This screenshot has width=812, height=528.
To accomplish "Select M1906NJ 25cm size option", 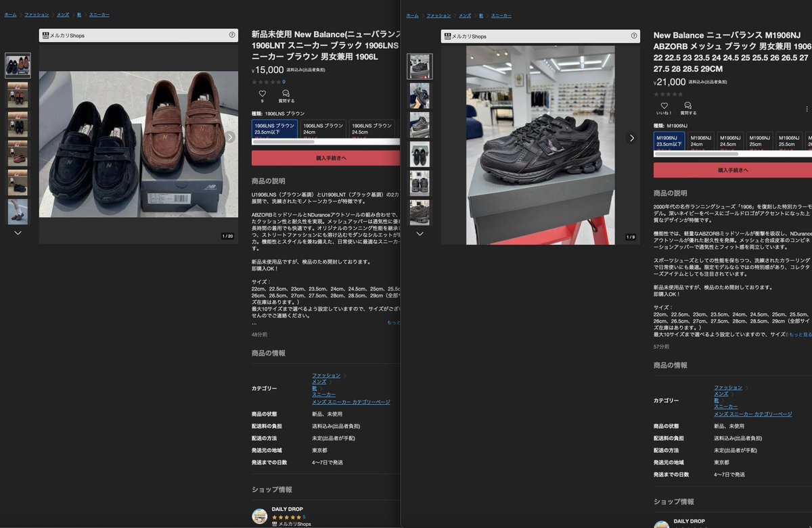I will pyautogui.click(x=759, y=141).
